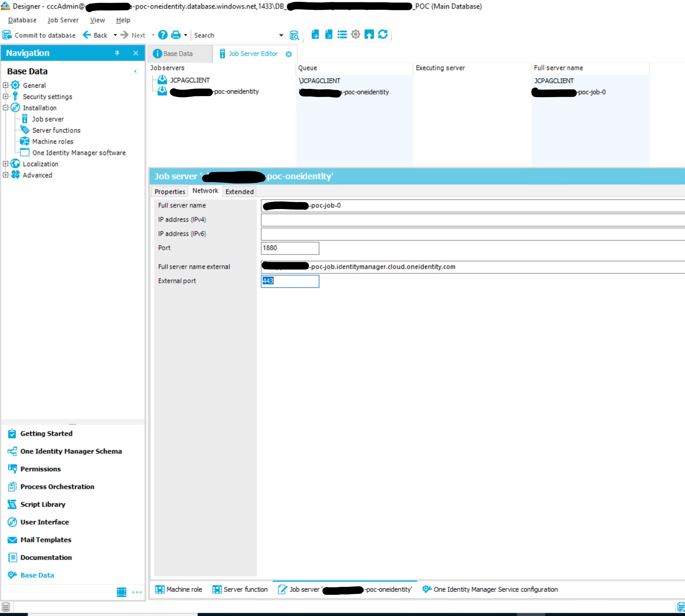
Task: Select the poc-oneidentity job server entry
Action: tap(214, 91)
